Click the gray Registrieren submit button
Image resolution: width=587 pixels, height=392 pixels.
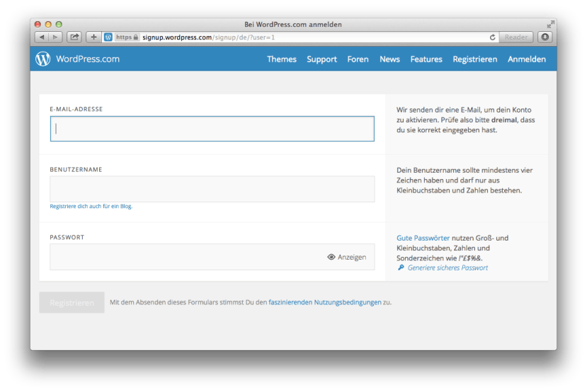72,303
